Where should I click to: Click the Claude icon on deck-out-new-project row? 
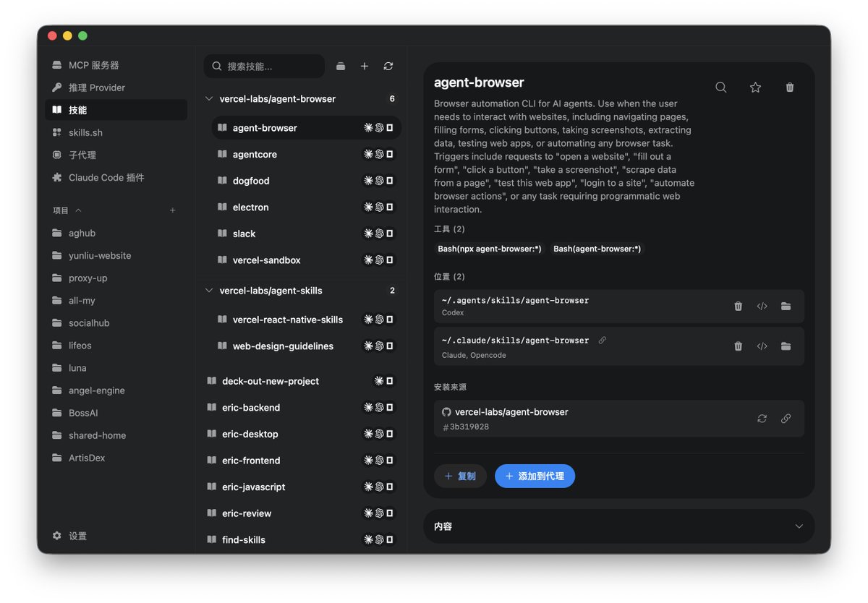tap(379, 381)
